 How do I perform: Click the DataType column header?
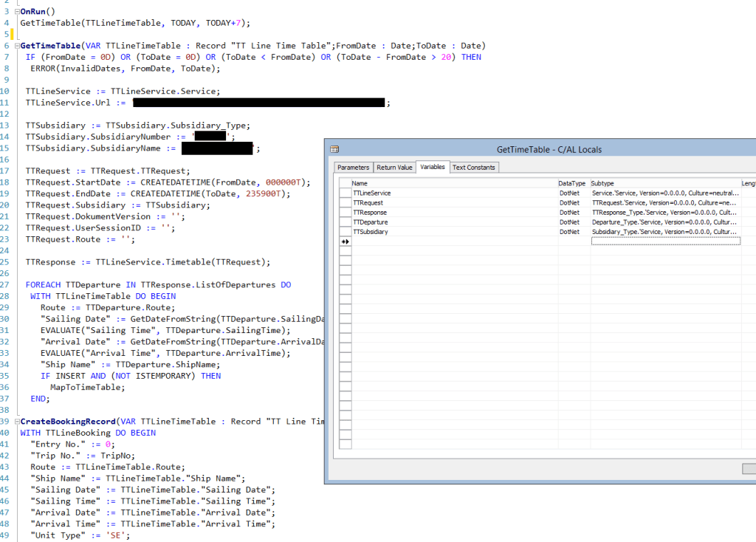[x=573, y=183]
